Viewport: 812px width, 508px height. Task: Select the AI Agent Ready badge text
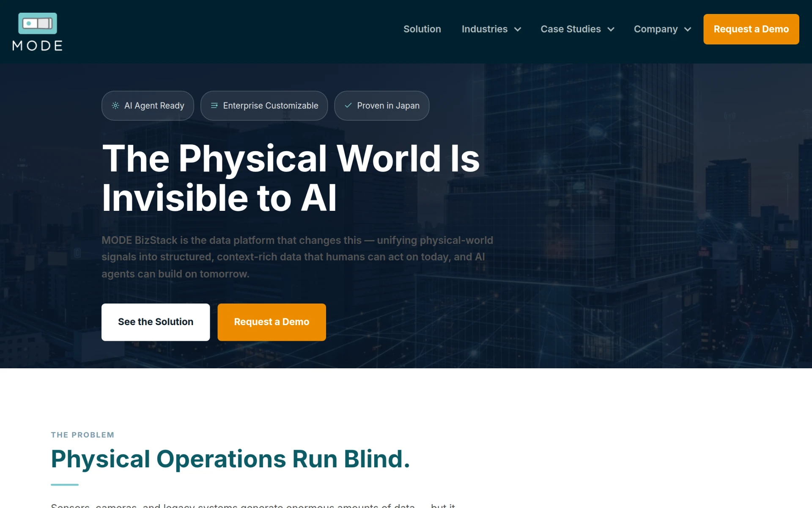[x=154, y=105]
